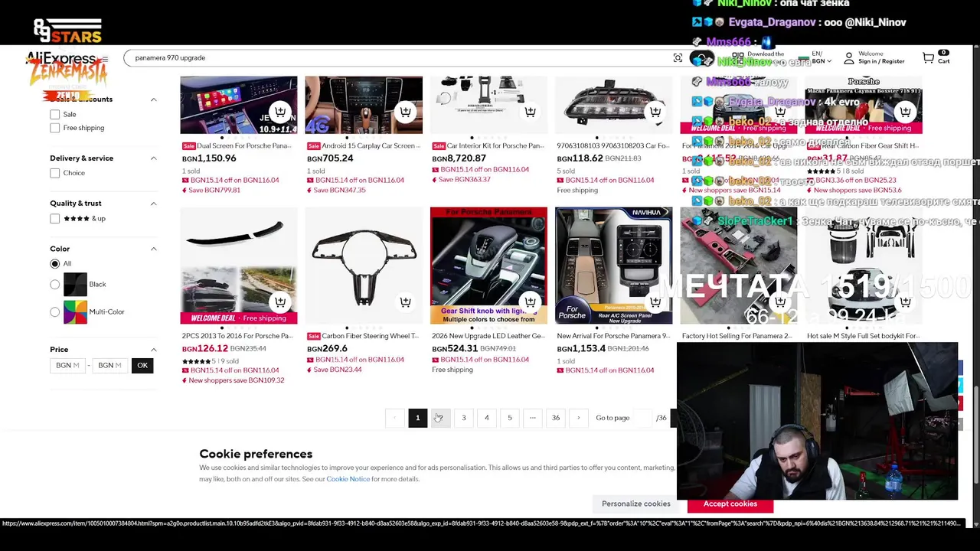Click the image search camera icon
Viewport: 980px width, 551px height.
[678, 58]
